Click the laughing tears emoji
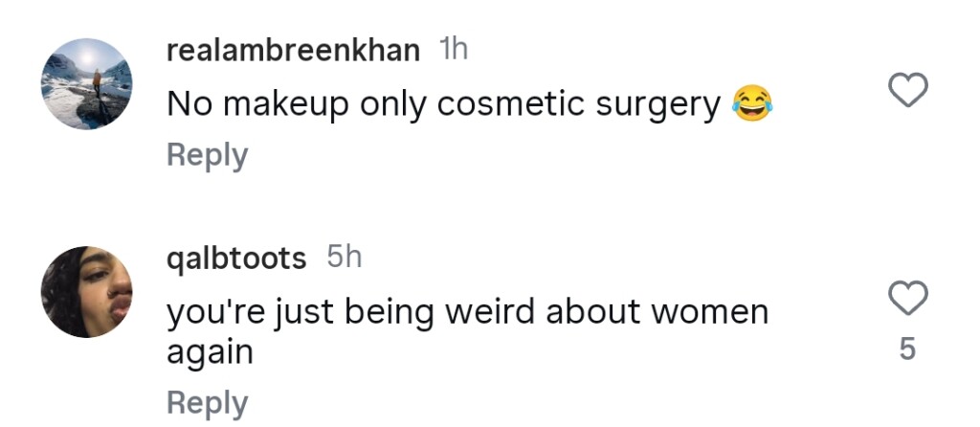This screenshot has width=980, height=427. click(x=752, y=103)
